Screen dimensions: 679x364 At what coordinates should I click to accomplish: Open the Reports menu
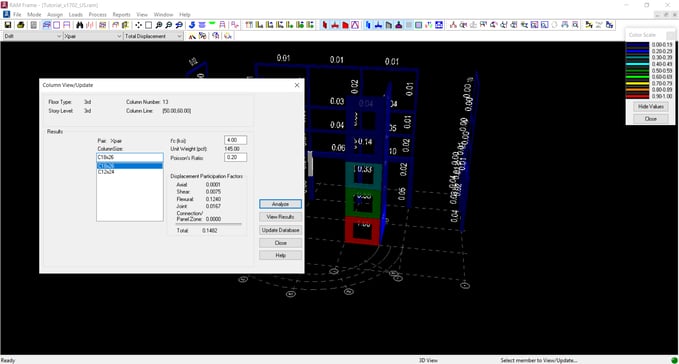pos(121,15)
